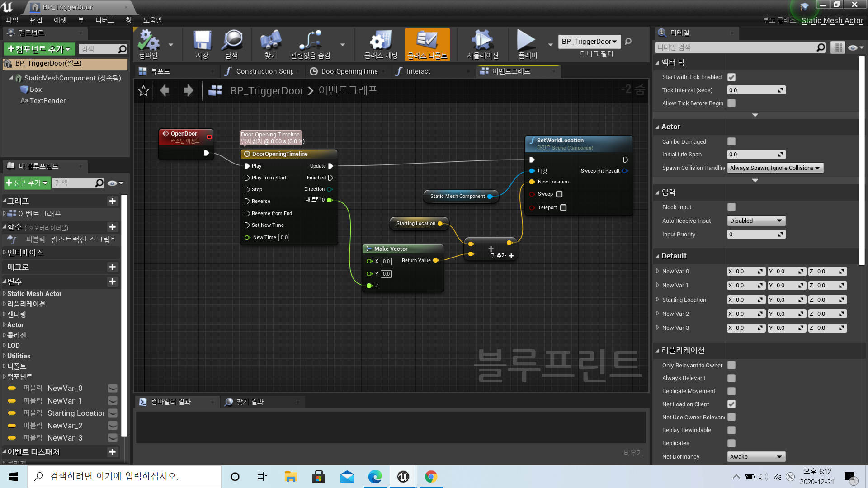868x488 pixels.
Task: Open File Explorer from taskbar
Action: 291,477
